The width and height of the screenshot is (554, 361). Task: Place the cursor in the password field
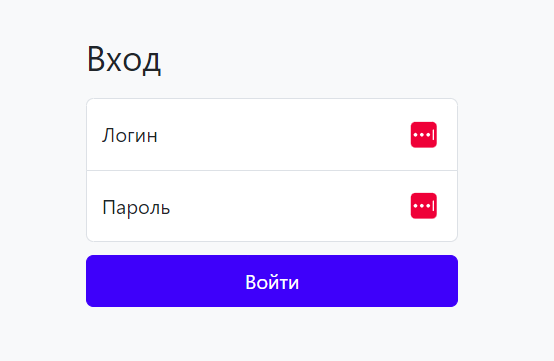coord(272,206)
